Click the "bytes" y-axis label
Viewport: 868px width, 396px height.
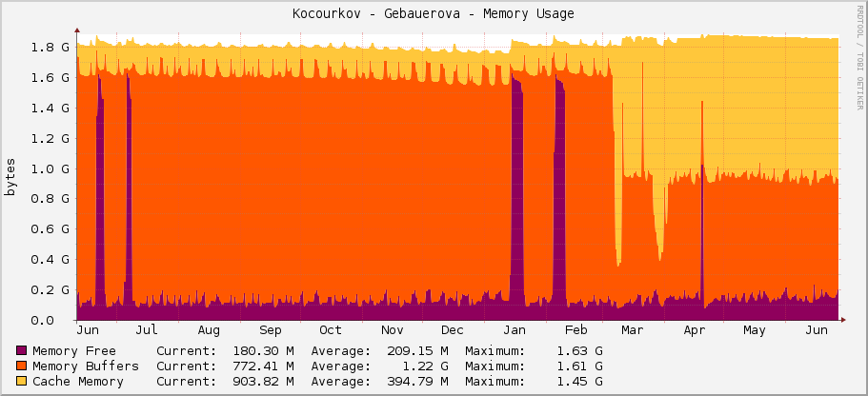point(10,177)
